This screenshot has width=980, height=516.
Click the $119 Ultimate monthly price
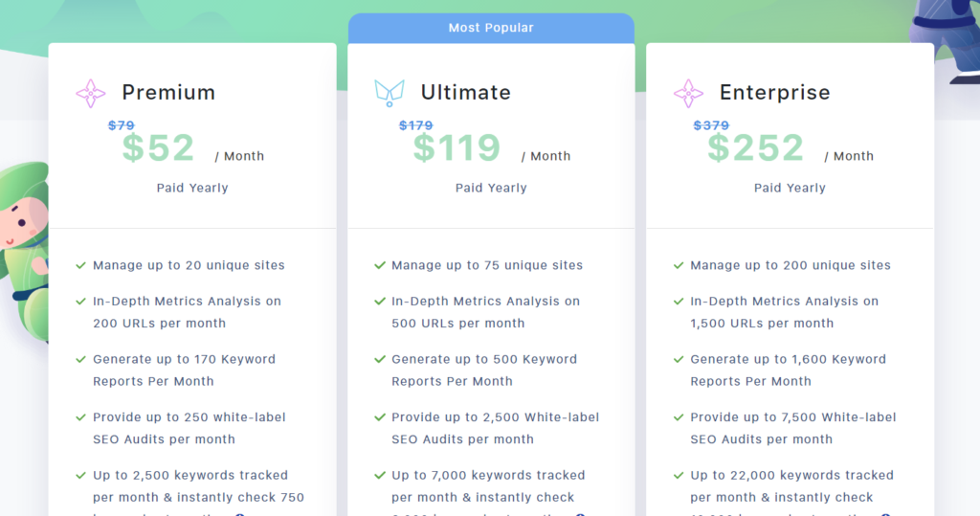457,148
